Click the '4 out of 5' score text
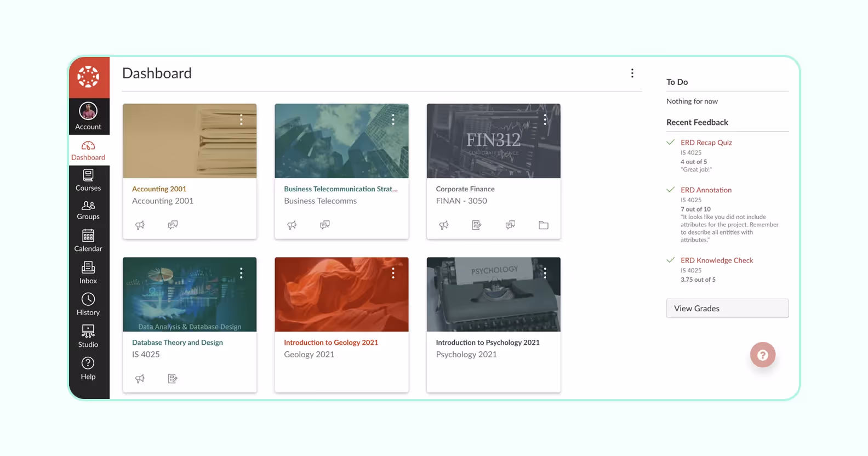The width and height of the screenshot is (868, 456). (694, 162)
